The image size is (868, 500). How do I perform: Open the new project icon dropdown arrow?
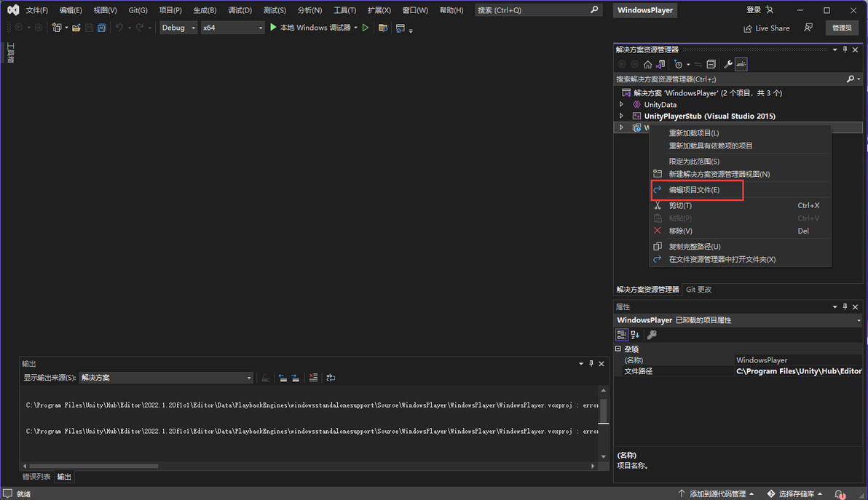coord(66,28)
